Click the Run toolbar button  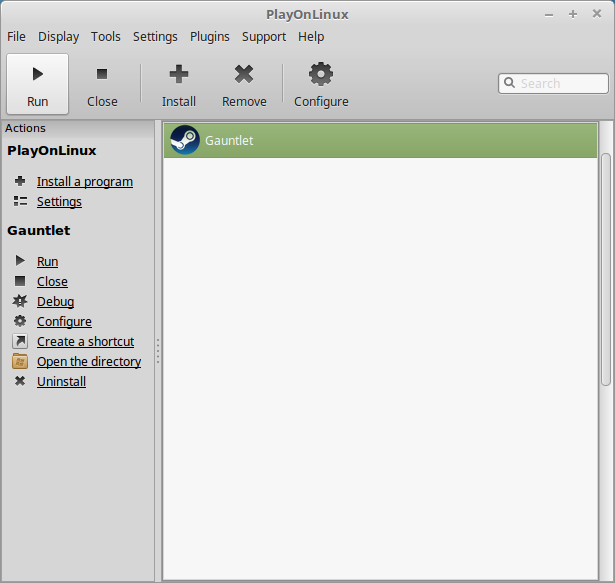click(38, 84)
